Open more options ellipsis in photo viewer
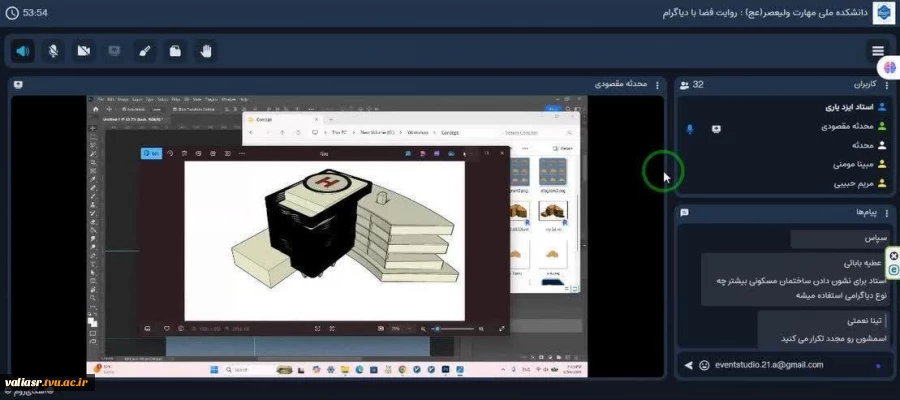Screen dimensions: 900x400 [242, 153]
